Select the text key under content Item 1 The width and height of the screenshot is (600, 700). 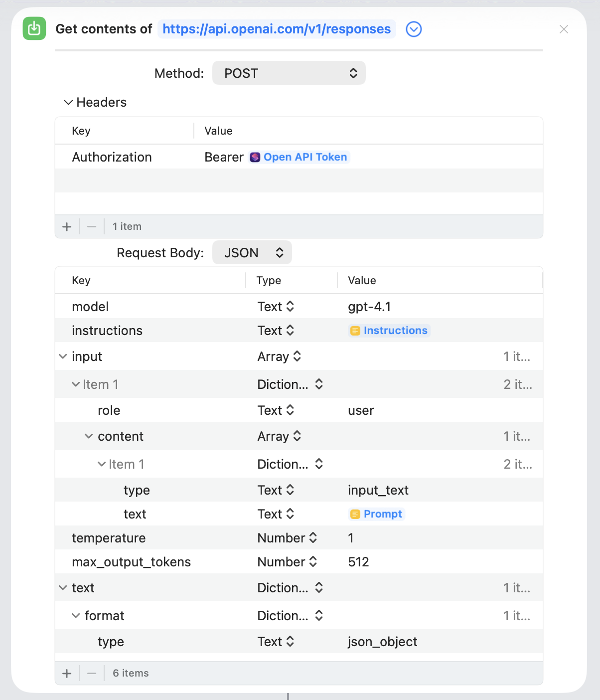click(135, 514)
